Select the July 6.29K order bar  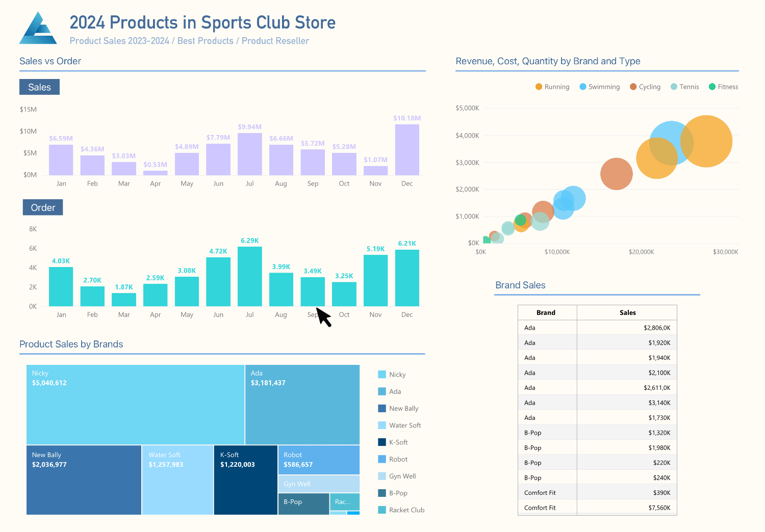250,277
